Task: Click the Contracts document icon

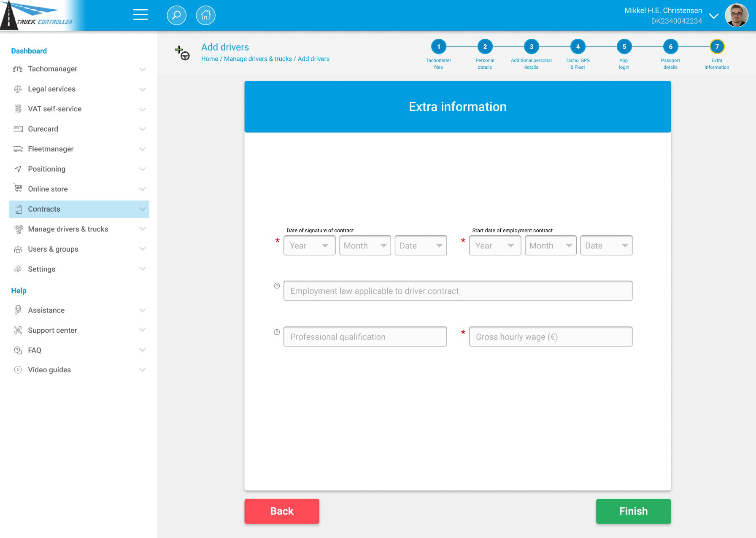Action: (x=18, y=209)
